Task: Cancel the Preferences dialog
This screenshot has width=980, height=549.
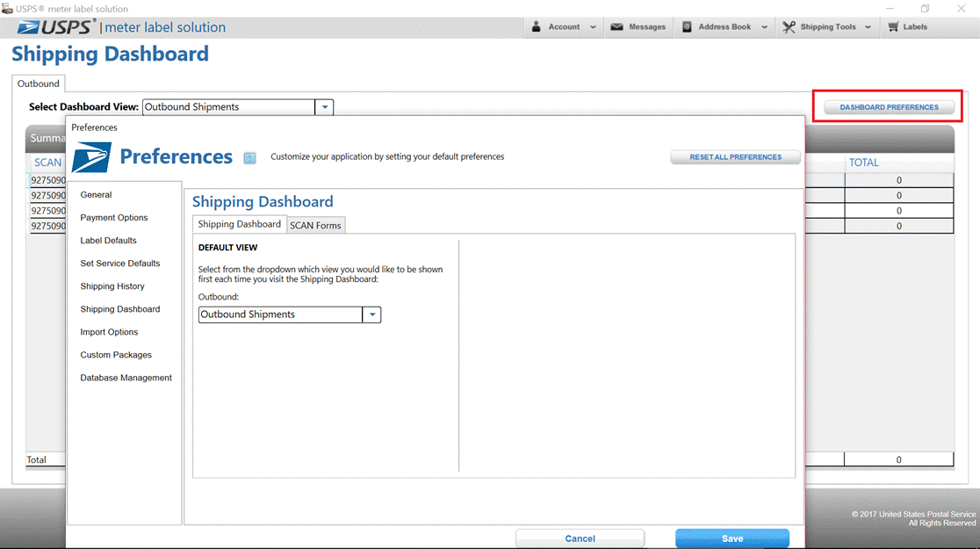Action: (580, 538)
